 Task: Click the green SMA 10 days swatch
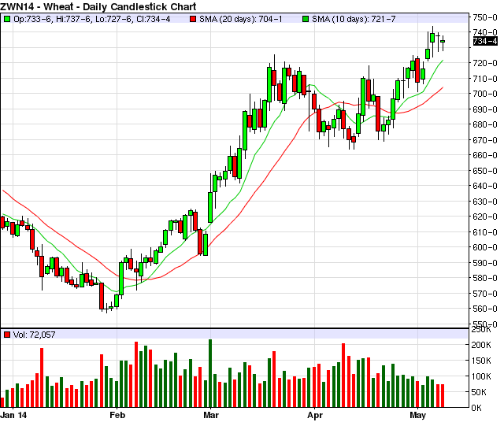[306, 19]
